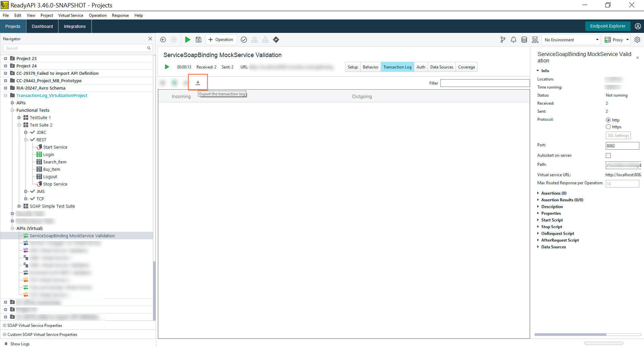Click the Save icon in the toolbar

[199, 40]
